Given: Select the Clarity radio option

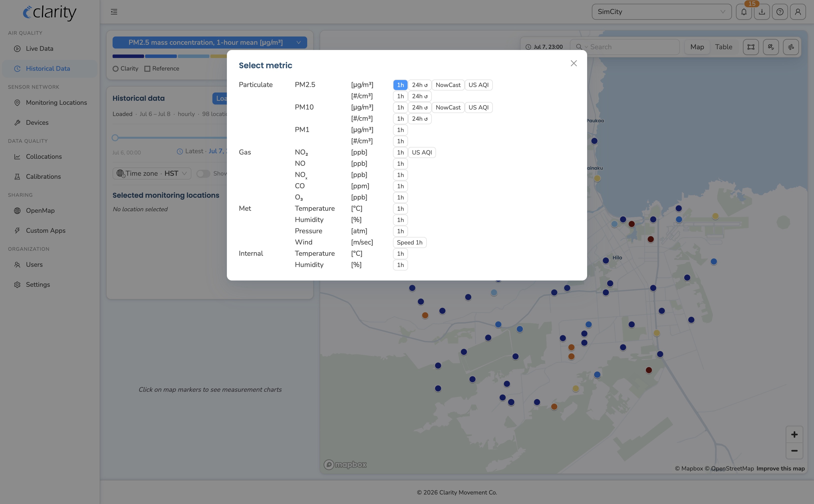Looking at the screenshot, I should click(116, 69).
